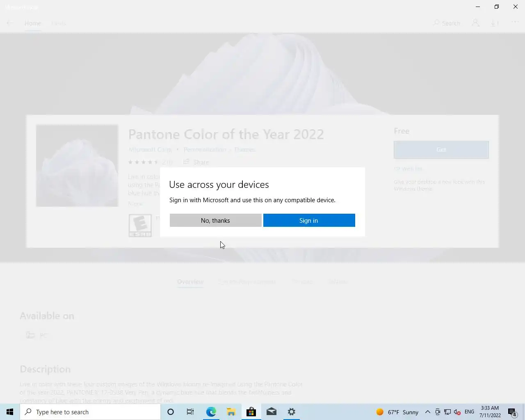Click Microsoft Store taskbar icon

click(251, 412)
